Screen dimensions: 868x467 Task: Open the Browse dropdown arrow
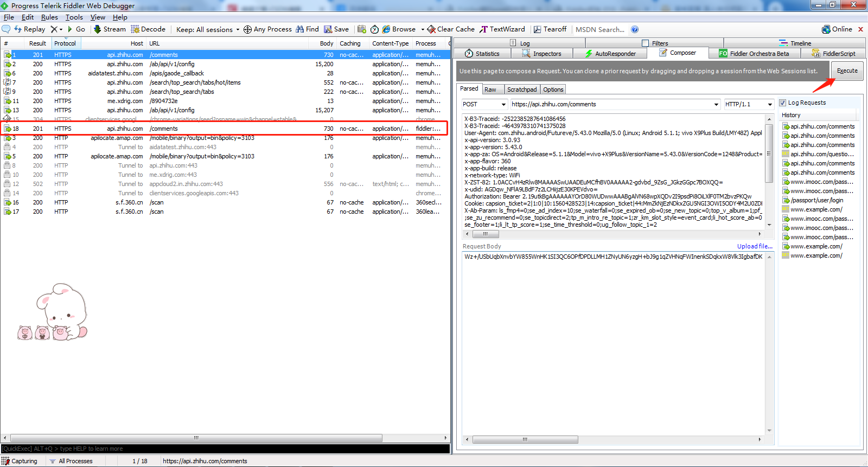[423, 30]
